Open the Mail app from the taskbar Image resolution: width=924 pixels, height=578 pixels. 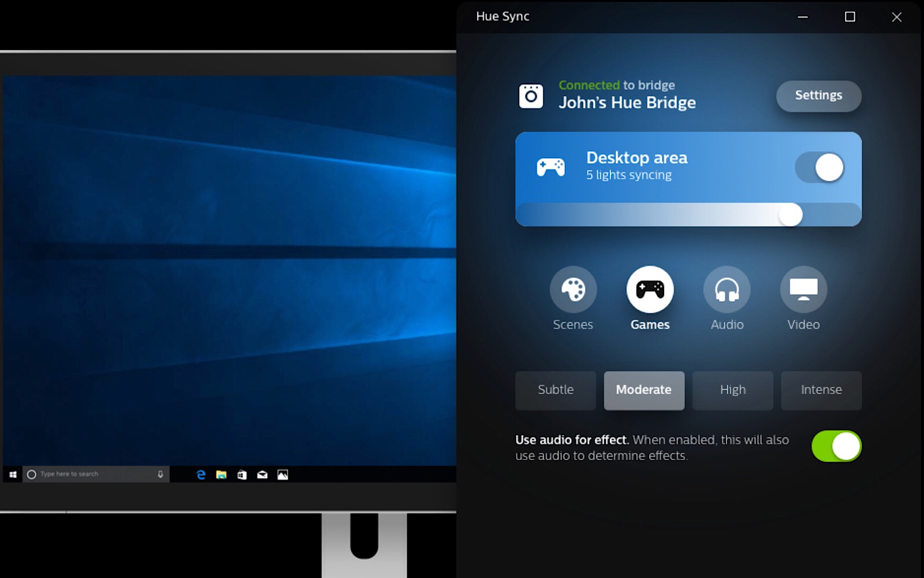262,475
